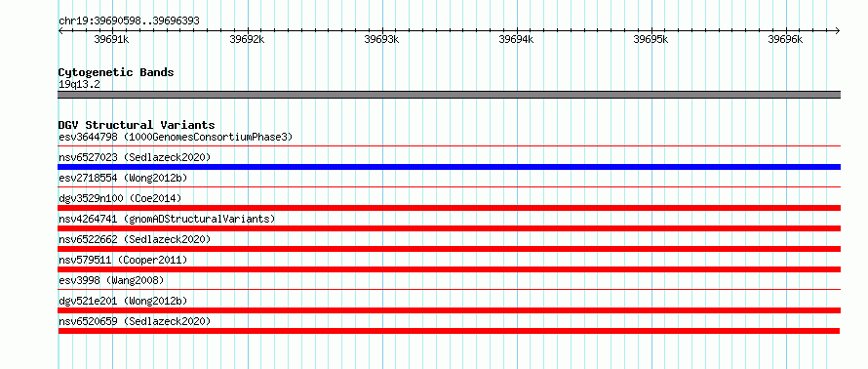Open the nsv579511 (Cooper2011) variant label
The width and height of the screenshot is (868, 369).
(x=123, y=260)
